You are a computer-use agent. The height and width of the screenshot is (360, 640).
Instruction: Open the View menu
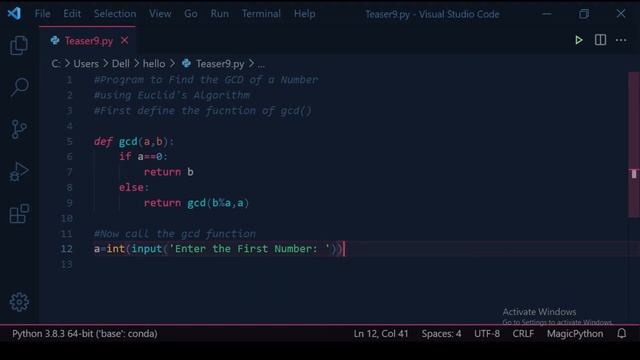coord(160,14)
